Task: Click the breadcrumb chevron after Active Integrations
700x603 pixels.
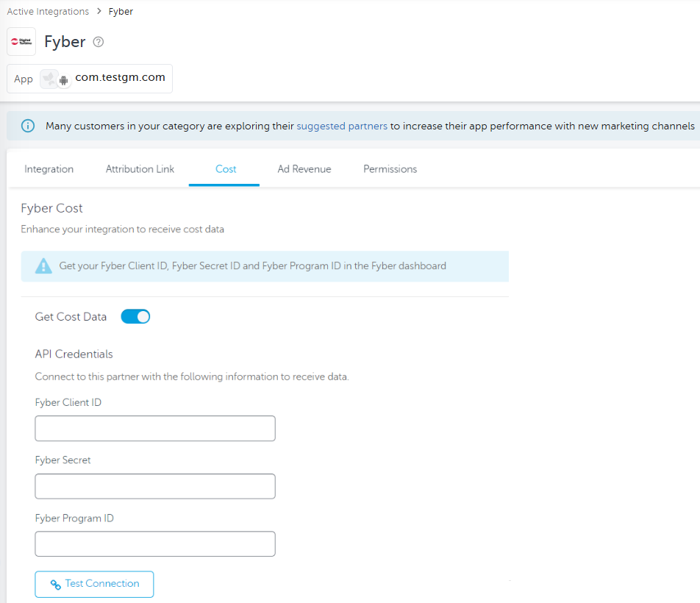Action: click(x=99, y=11)
